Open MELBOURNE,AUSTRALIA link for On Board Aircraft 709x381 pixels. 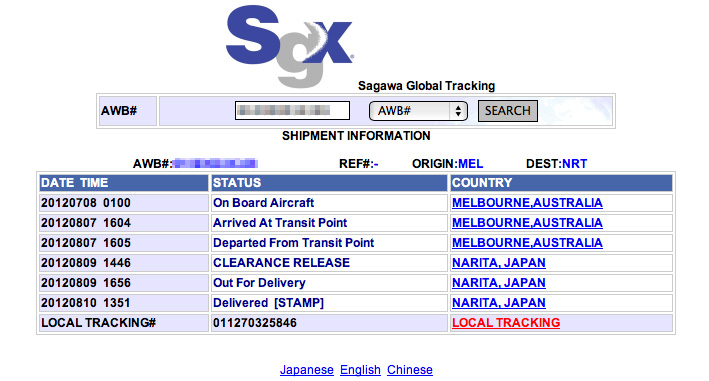[527, 202]
